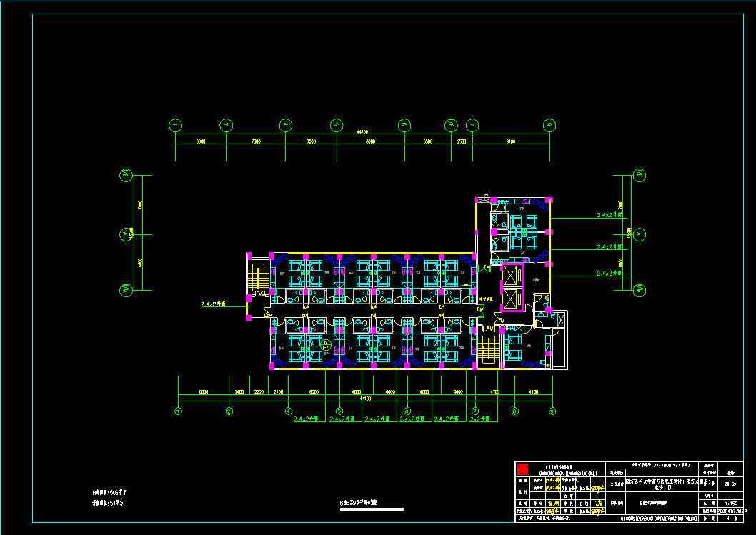Image resolution: width=756 pixels, height=535 pixels.
Task: Click bottom-row grid axis bubble number 1
Action: pos(178,411)
